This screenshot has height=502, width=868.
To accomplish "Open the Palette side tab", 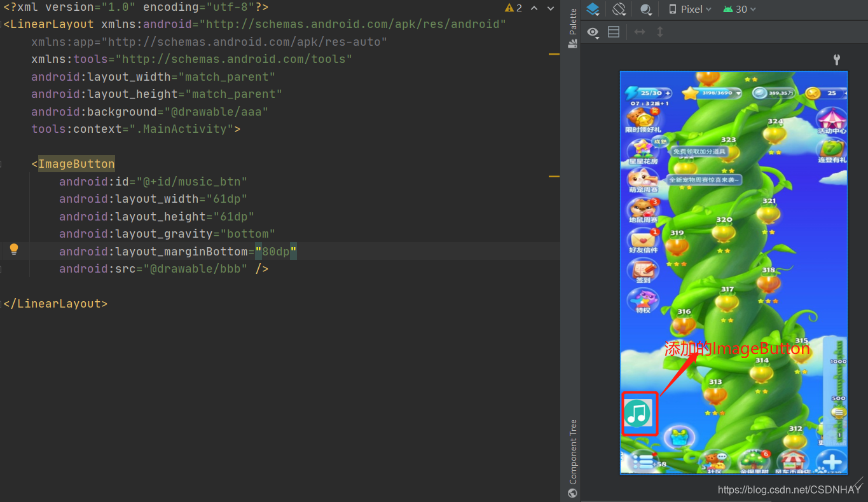I will coord(573,28).
